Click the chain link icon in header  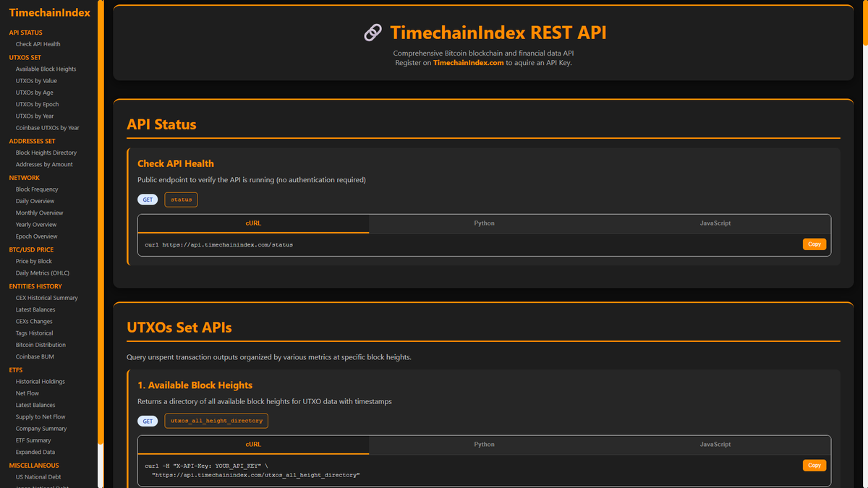click(373, 33)
